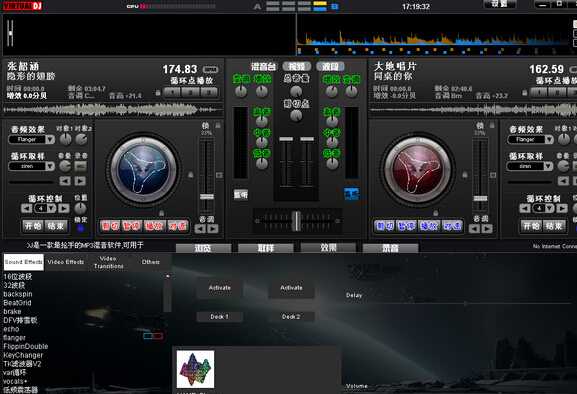Halve the left deck loop length arrow
Screen dimensions: 577x394
tap(26, 209)
